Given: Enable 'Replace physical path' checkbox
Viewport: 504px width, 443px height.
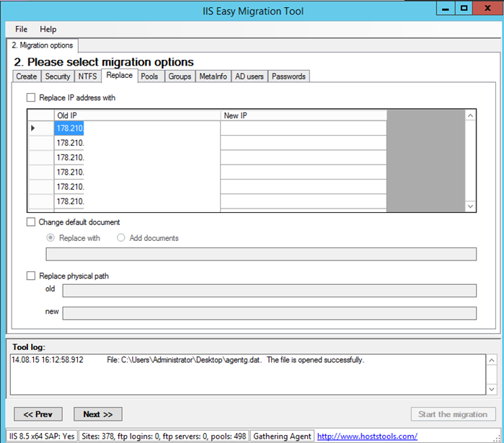Looking at the screenshot, I should 31,276.
